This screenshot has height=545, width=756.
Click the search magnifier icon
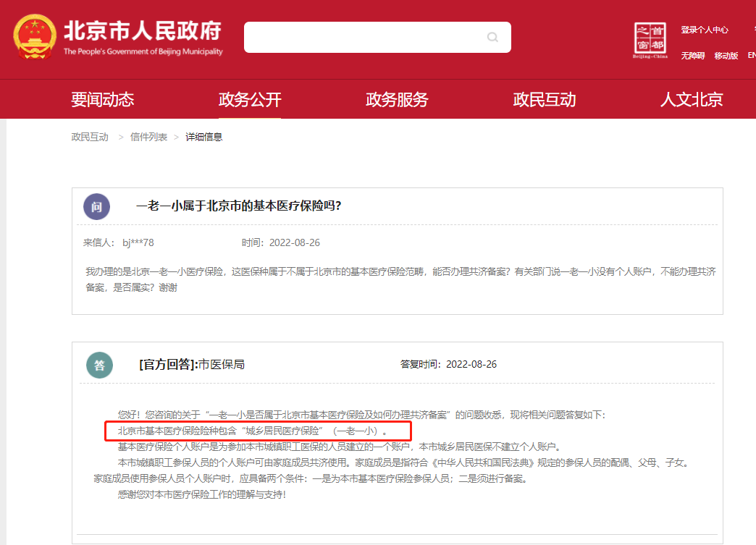point(492,37)
